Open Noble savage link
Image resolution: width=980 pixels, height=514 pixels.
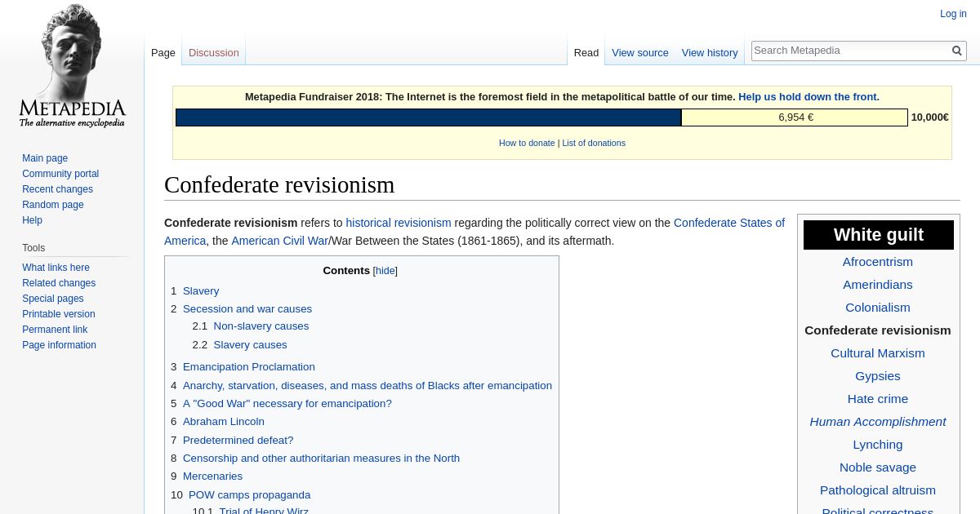click(x=878, y=467)
